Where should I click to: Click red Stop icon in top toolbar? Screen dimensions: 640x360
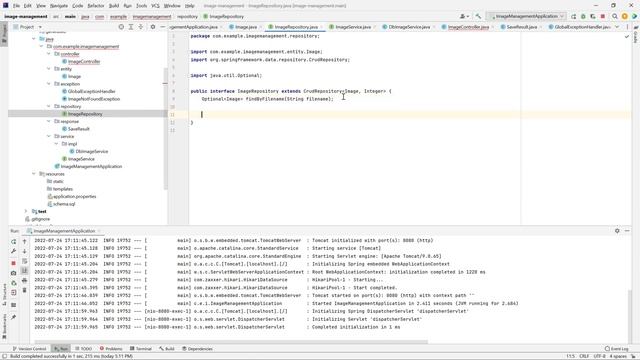click(x=603, y=16)
